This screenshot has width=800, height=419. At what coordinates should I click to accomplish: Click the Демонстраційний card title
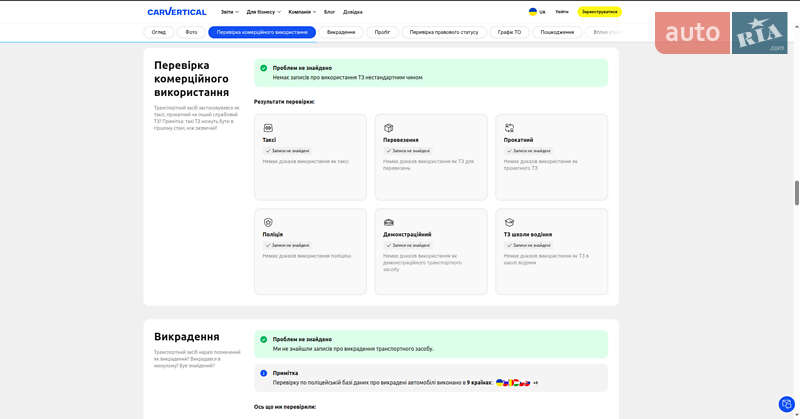click(407, 234)
